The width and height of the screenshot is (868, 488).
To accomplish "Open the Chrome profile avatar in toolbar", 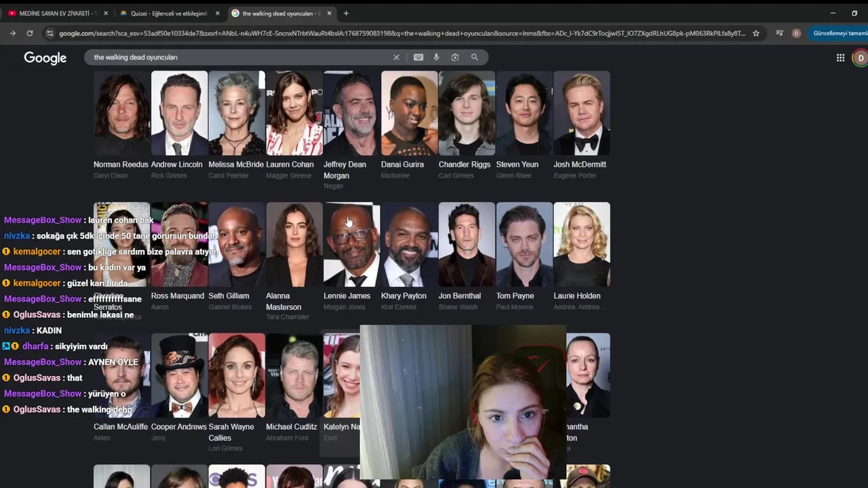I will (x=796, y=33).
